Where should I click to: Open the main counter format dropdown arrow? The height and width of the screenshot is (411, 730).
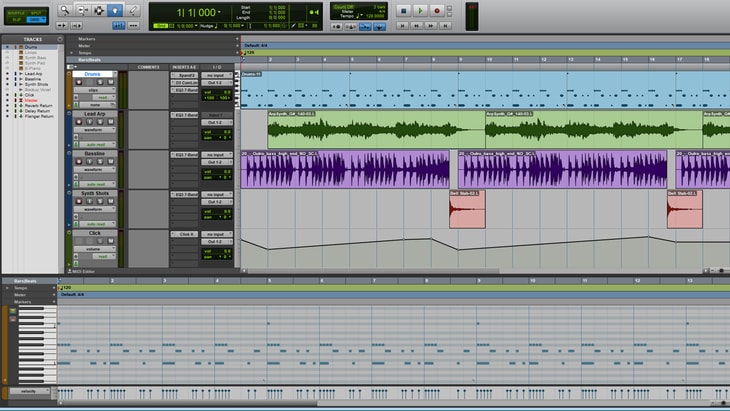click(x=219, y=13)
